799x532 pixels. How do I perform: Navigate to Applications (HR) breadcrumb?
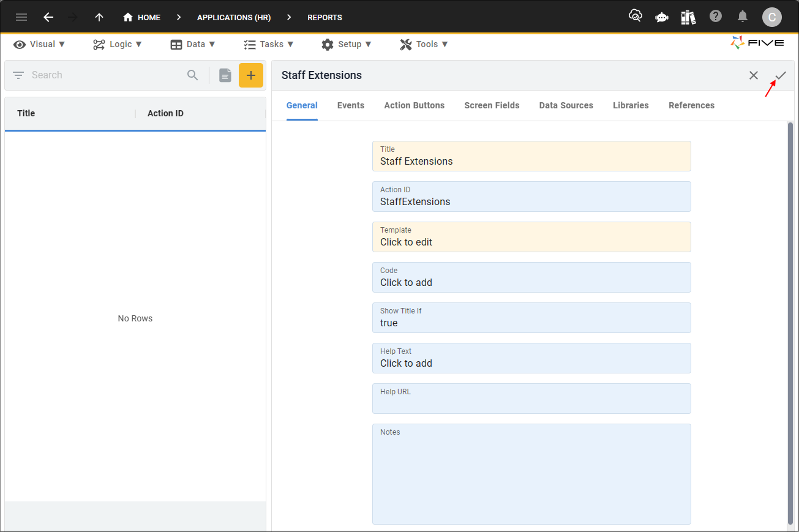point(234,17)
